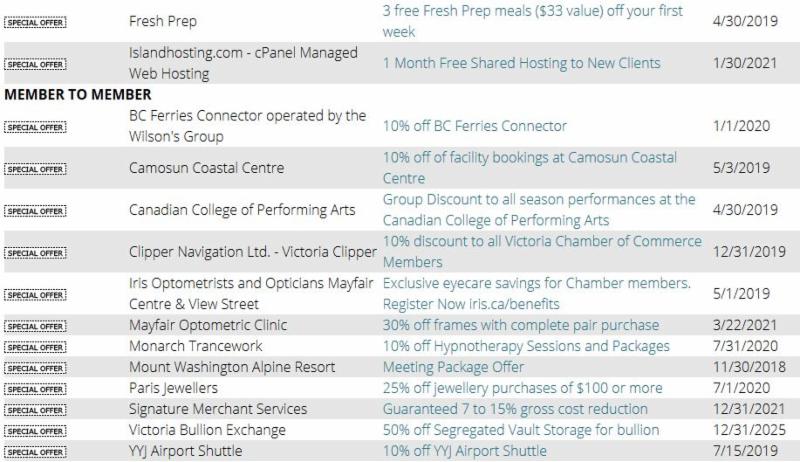Screen dimensions: 800x462
Task: Open 10% off Hypnotherapy Sessions link
Action: 526,346
